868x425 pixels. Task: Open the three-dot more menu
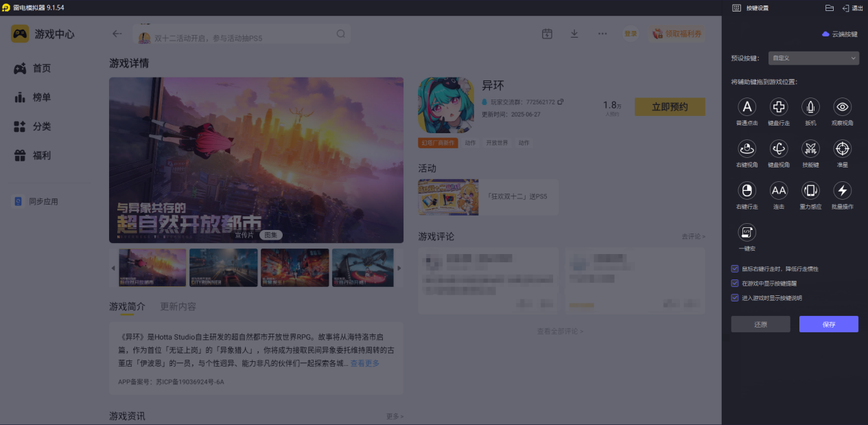602,34
